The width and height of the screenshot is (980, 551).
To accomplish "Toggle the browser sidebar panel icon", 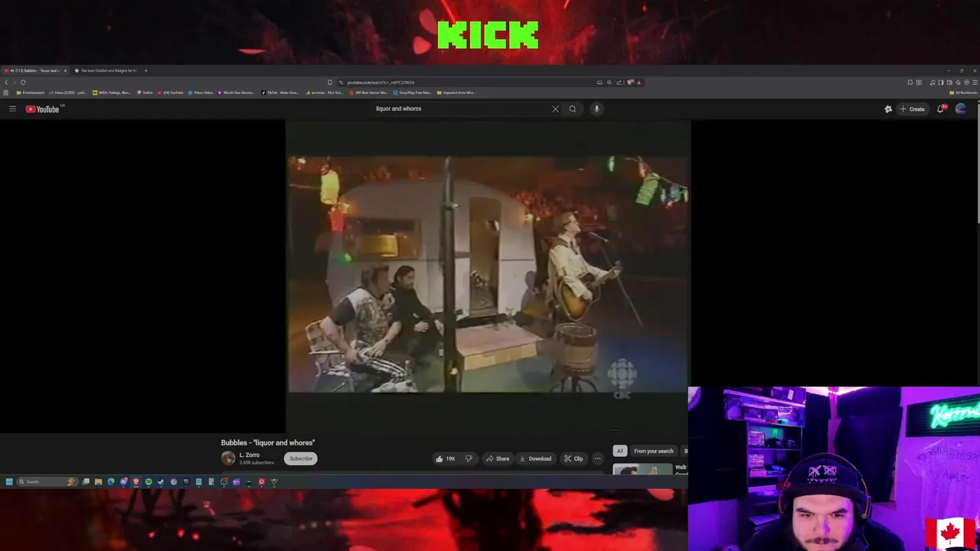I will click(941, 82).
